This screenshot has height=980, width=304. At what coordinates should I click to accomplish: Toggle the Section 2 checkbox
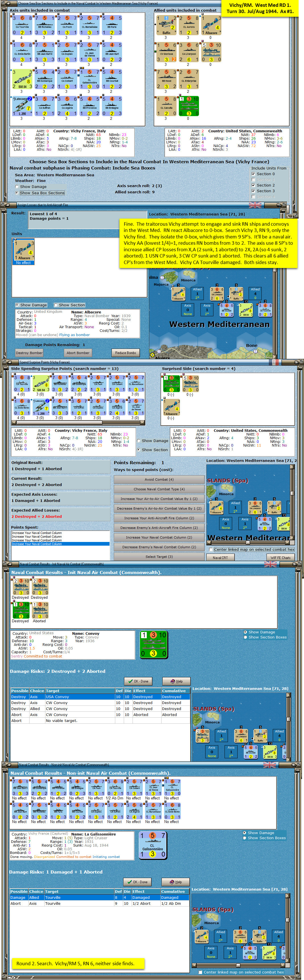tap(253, 185)
